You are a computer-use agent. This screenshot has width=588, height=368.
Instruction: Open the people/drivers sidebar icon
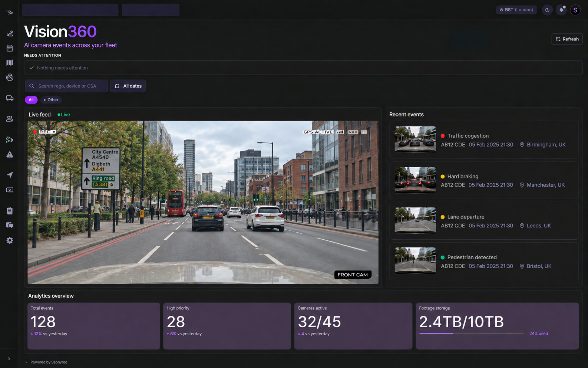[x=10, y=119]
